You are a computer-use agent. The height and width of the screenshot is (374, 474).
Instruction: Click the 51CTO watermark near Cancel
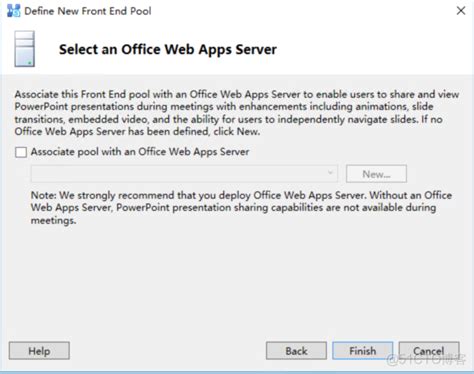(426, 359)
